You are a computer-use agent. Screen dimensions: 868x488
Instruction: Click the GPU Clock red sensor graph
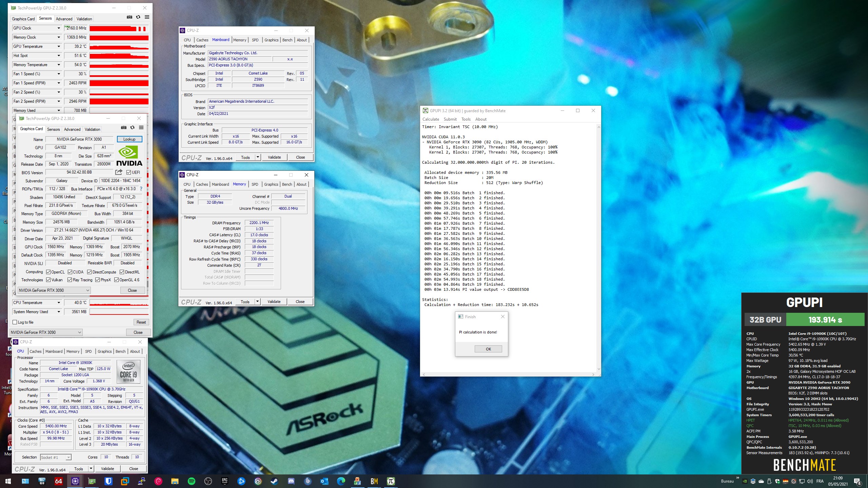[x=119, y=28]
